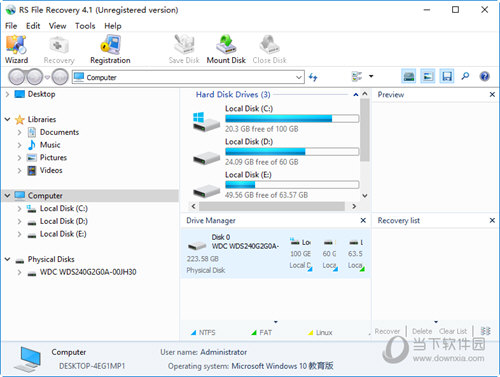Open the File menu
Screen dimensions: 500x377
pyautogui.click(x=11, y=26)
